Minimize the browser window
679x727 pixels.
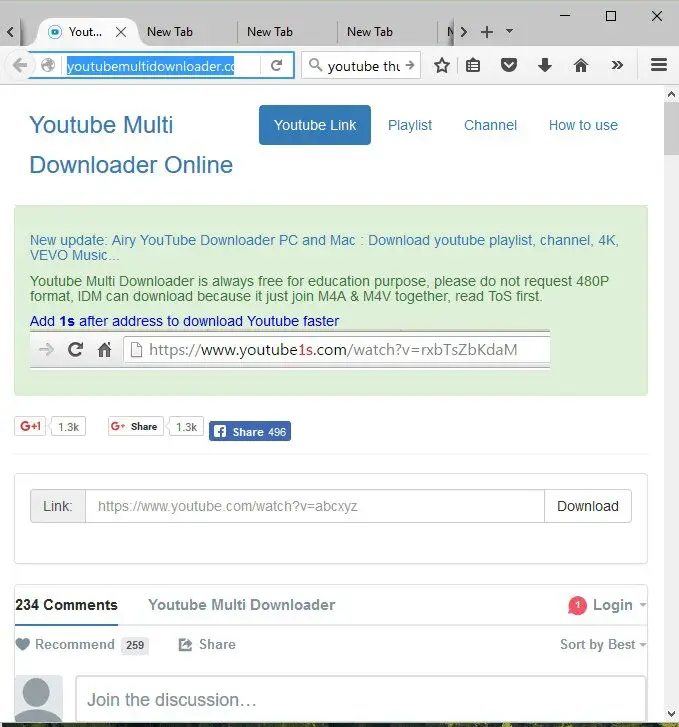(565, 16)
